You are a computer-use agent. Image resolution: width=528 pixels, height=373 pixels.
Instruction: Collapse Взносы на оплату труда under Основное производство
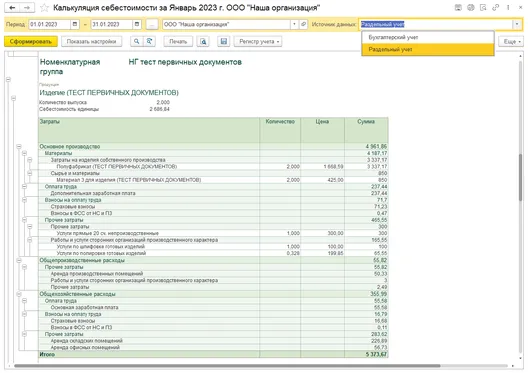24,200
